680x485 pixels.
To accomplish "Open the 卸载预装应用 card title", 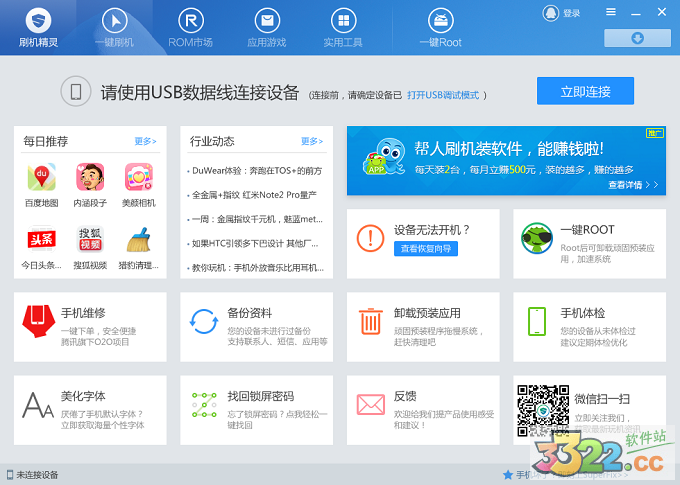I will click(x=427, y=313).
